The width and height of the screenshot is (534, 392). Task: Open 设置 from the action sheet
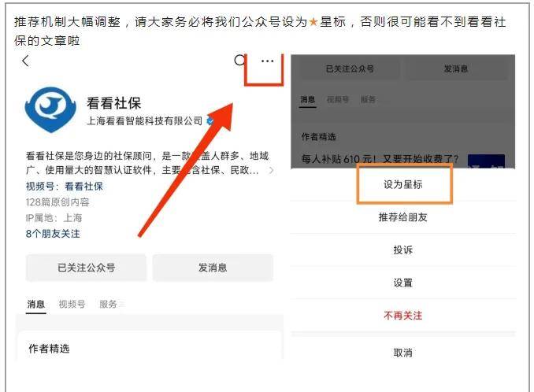pos(403,283)
